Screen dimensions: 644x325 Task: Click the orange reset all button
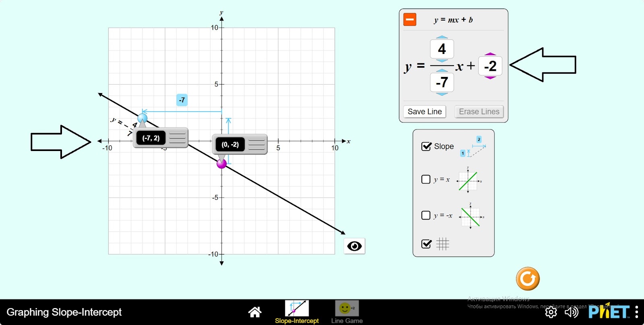pyautogui.click(x=528, y=279)
